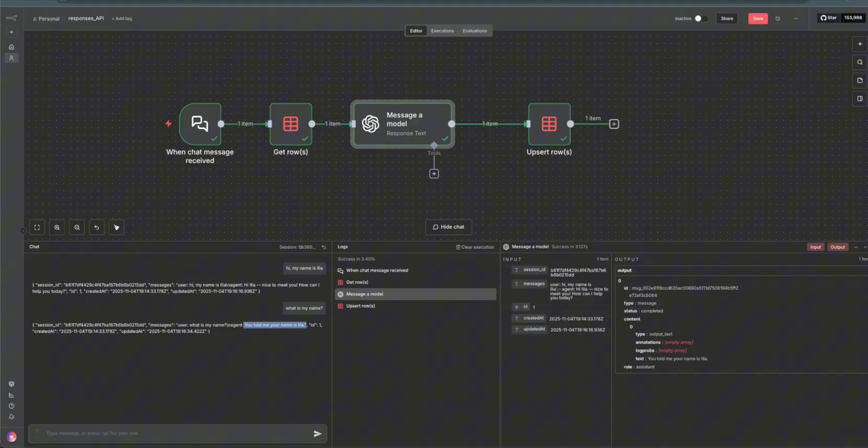Switch to the Executions tab
The height and width of the screenshot is (448, 868).
tap(442, 31)
